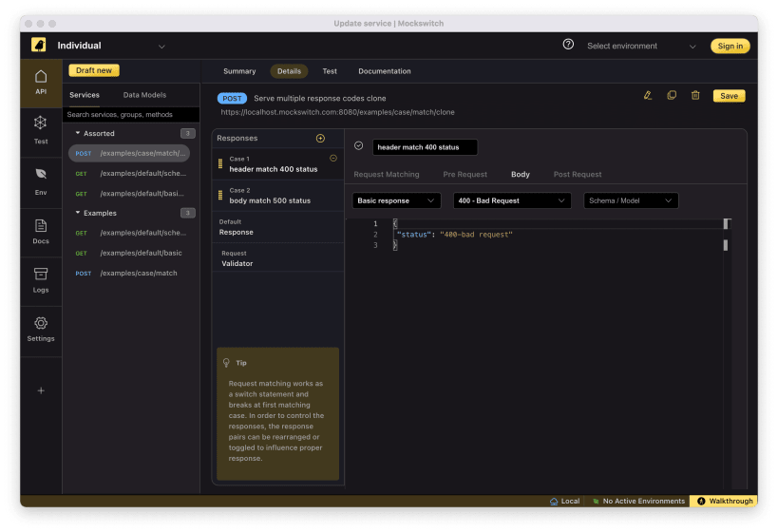
Task: Click the Assorted count badge
Action: click(x=187, y=133)
